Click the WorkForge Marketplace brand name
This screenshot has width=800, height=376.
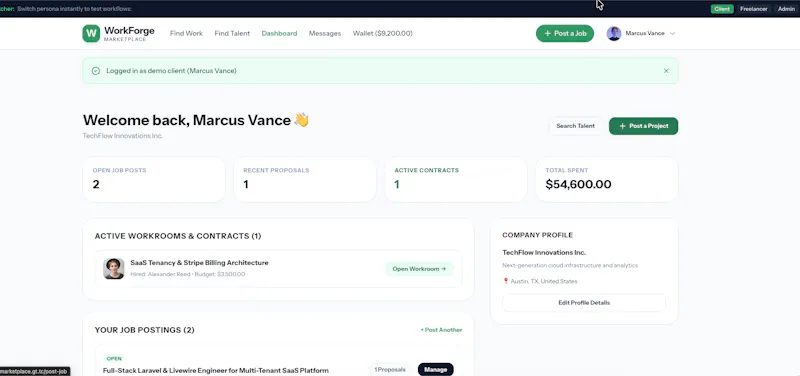tap(129, 34)
